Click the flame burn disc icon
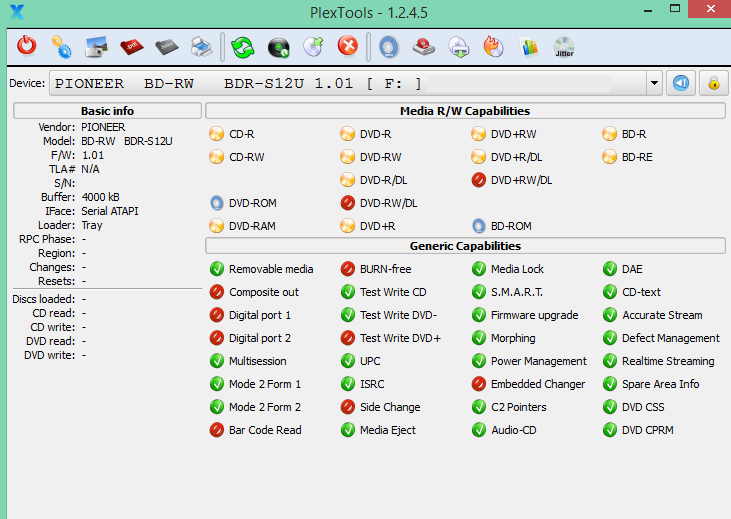Viewport: 731px width, 519px height. pos(494,47)
